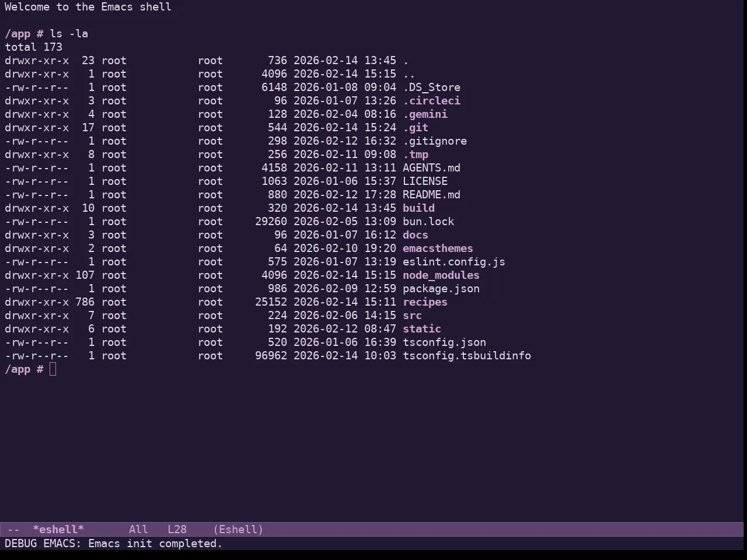Click the (Eshell) mode indicator
747x560 pixels.
point(238,530)
